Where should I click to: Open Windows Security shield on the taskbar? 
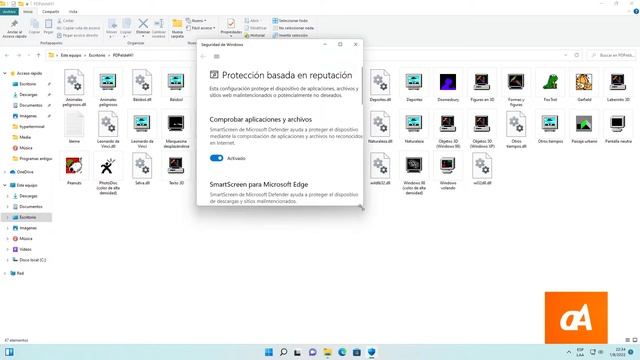click(371, 352)
